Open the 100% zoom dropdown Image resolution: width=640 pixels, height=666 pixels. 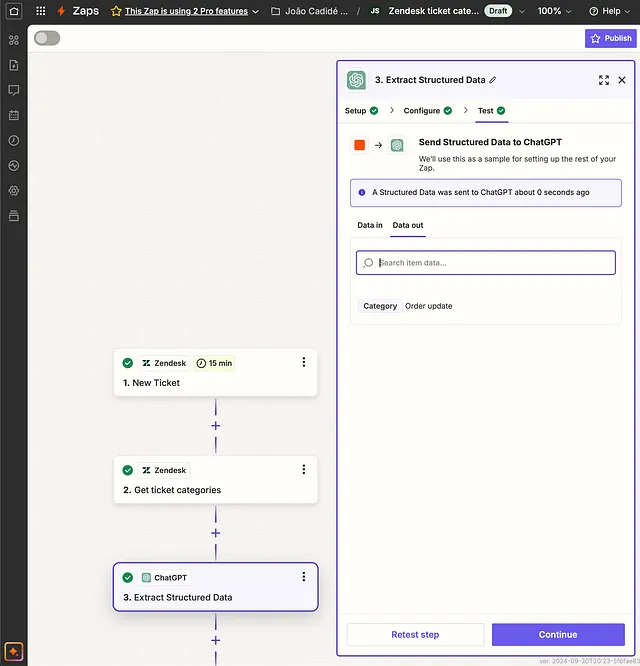554,11
